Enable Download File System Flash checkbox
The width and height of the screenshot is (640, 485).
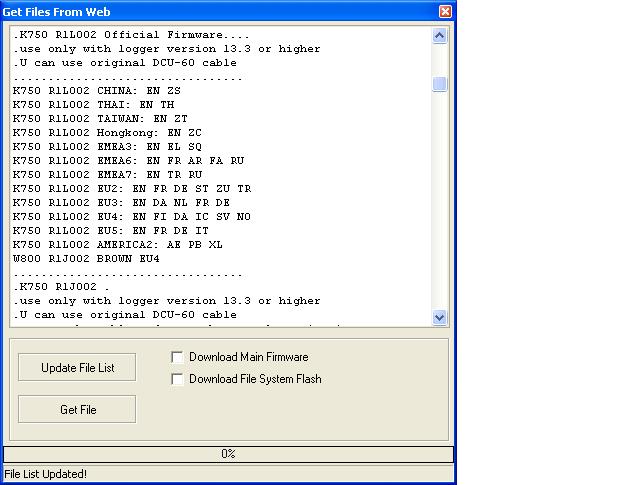(x=177, y=379)
